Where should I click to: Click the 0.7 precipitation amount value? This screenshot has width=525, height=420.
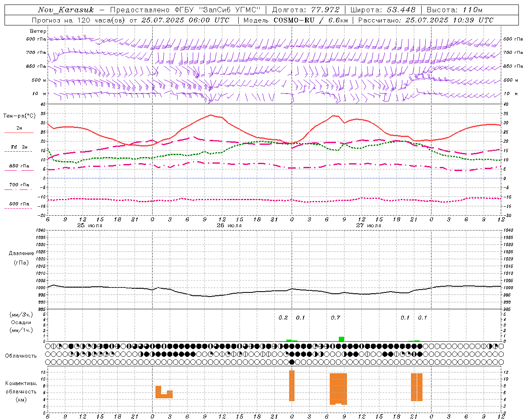pos(336,317)
